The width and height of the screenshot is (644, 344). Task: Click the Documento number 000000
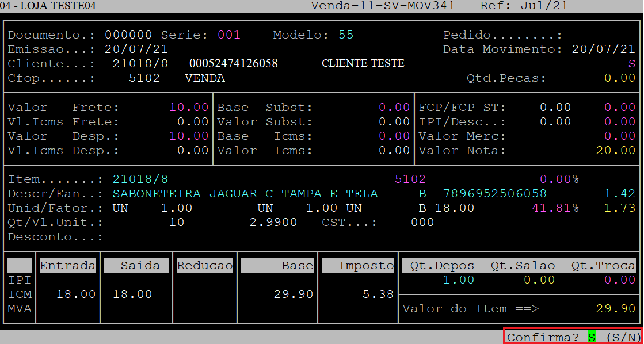coord(128,35)
